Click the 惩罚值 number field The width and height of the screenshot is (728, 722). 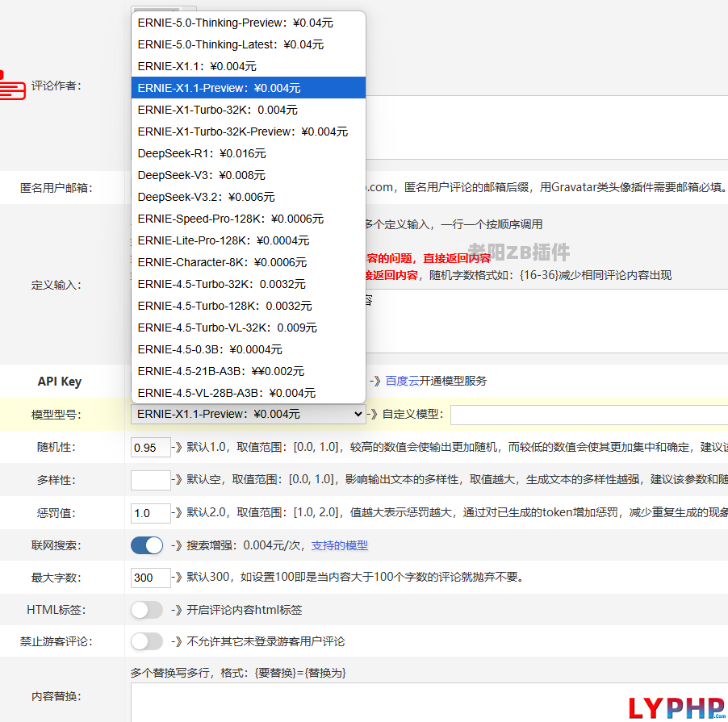click(x=150, y=513)
